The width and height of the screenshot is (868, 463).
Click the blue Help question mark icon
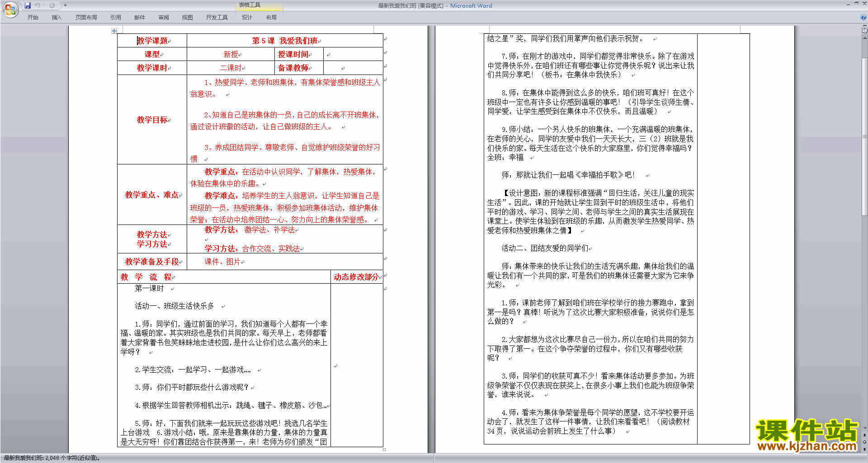[x=863, y=17]
